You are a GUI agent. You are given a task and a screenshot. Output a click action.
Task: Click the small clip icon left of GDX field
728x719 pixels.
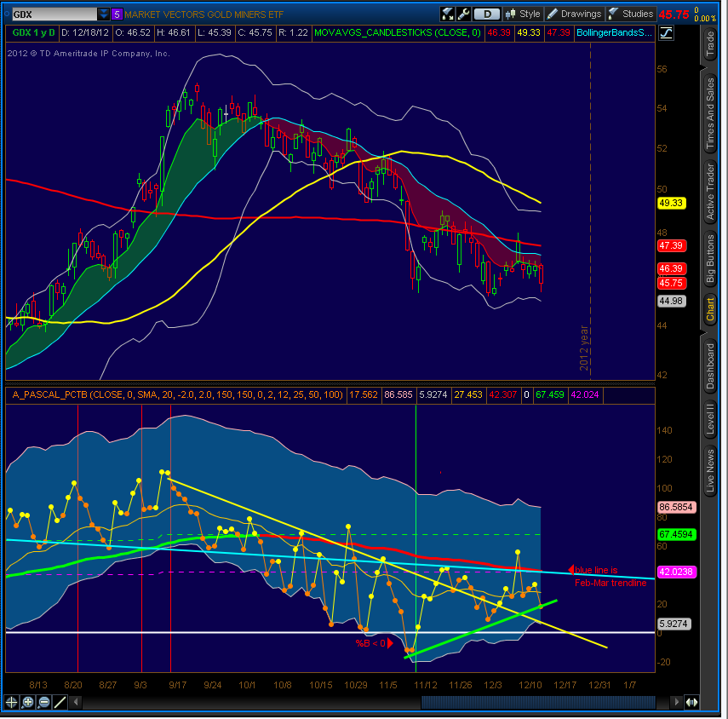coord(7,14)
